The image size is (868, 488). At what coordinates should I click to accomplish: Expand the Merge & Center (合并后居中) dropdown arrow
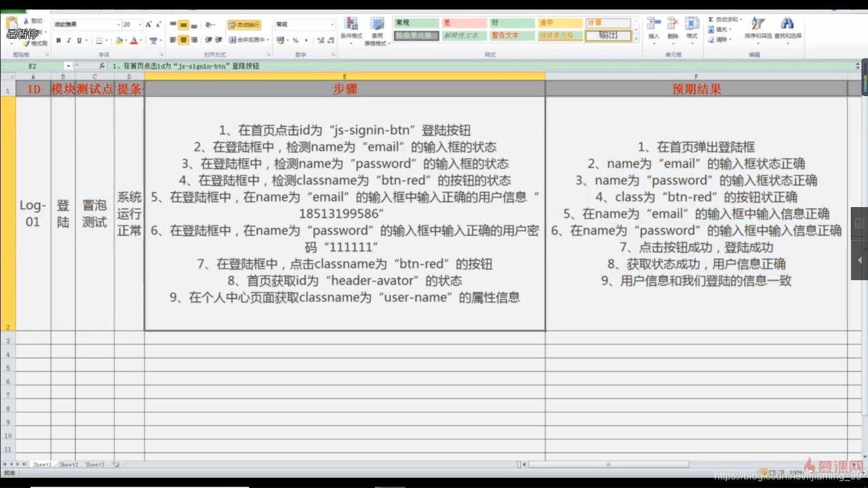coord(268,40)
